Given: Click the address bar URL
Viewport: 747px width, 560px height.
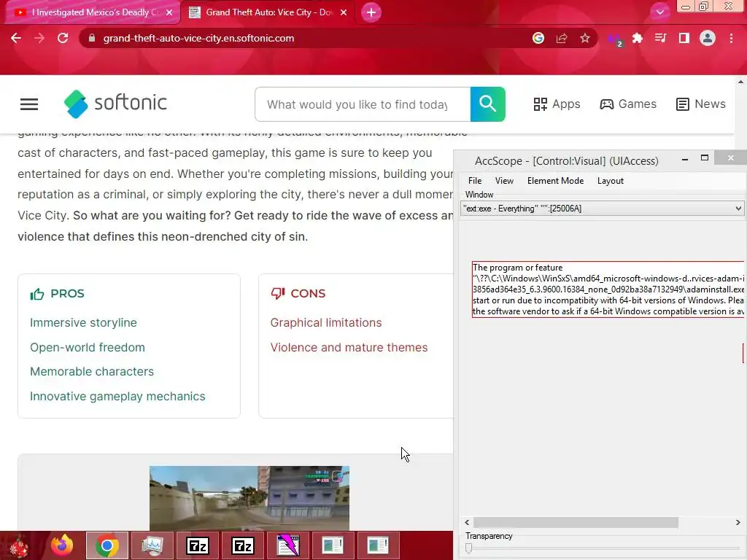Looking at the screenshot, I should (x=198, y=38).
